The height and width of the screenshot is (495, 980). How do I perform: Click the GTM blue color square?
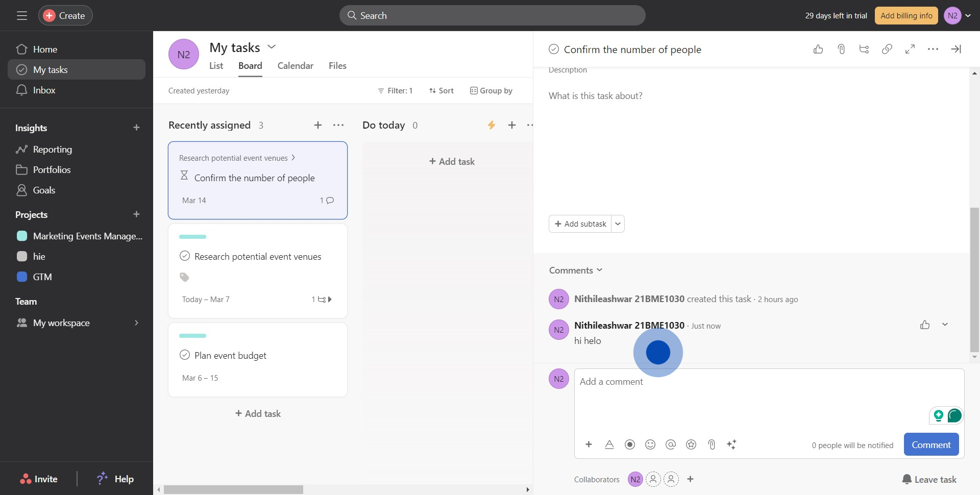click(x=22, y=277)
